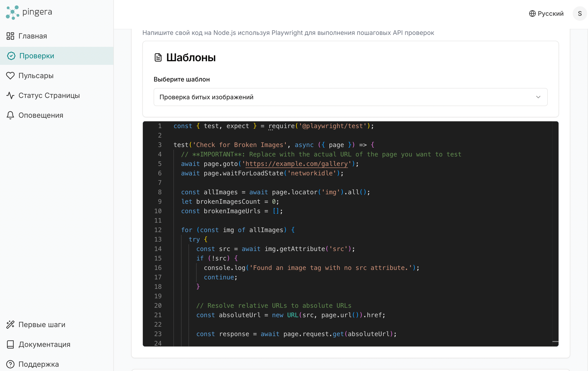This screenshot has height=371, width=588.
Task: Click the Статус Страницы activity pulse icon
Action: tap(10, 95)
